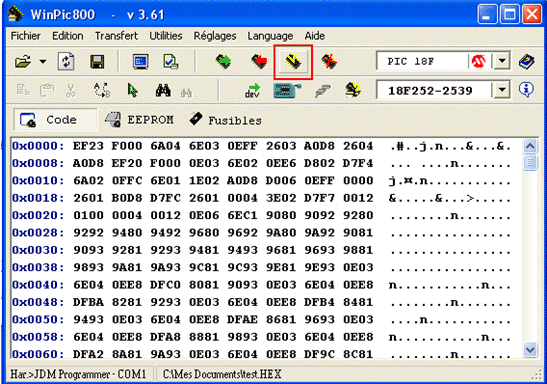Click test.HEX path in status bar
547x384 pixels.
[222, 374]
